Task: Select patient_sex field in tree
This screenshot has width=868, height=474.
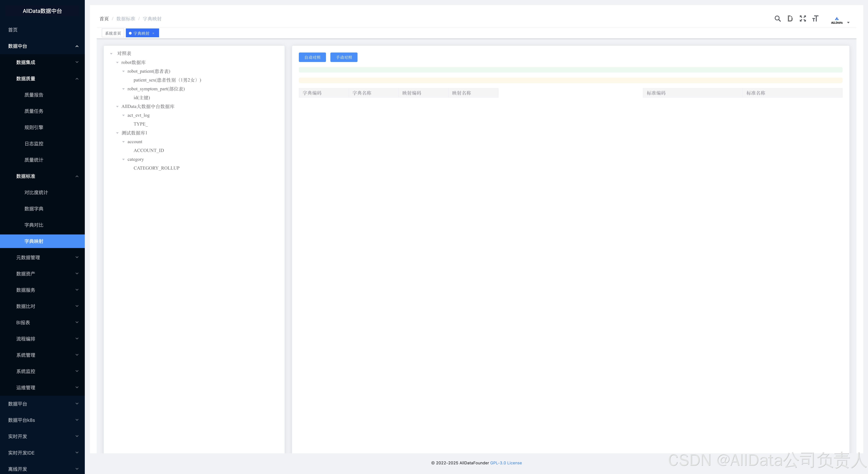Action: pyautogui.click(x=167, y=80)
